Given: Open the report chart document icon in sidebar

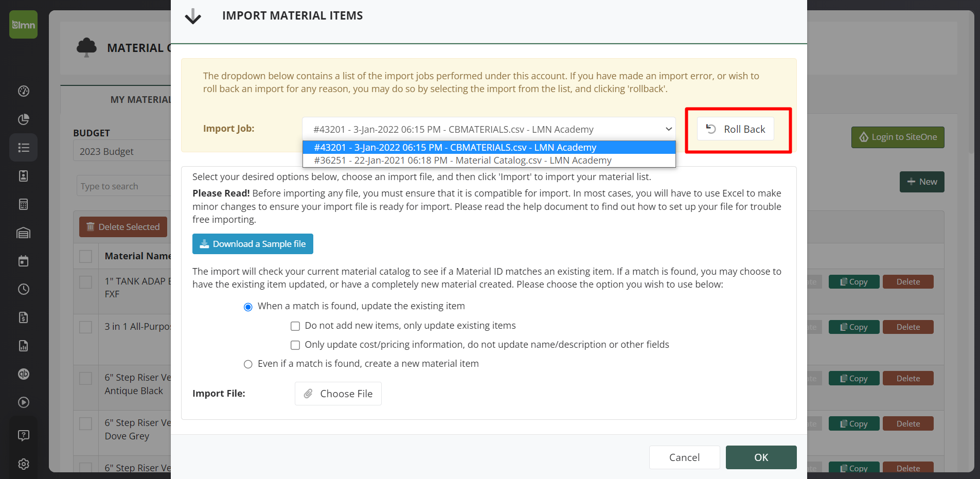Looking at the screenshot, I should 24,346.
